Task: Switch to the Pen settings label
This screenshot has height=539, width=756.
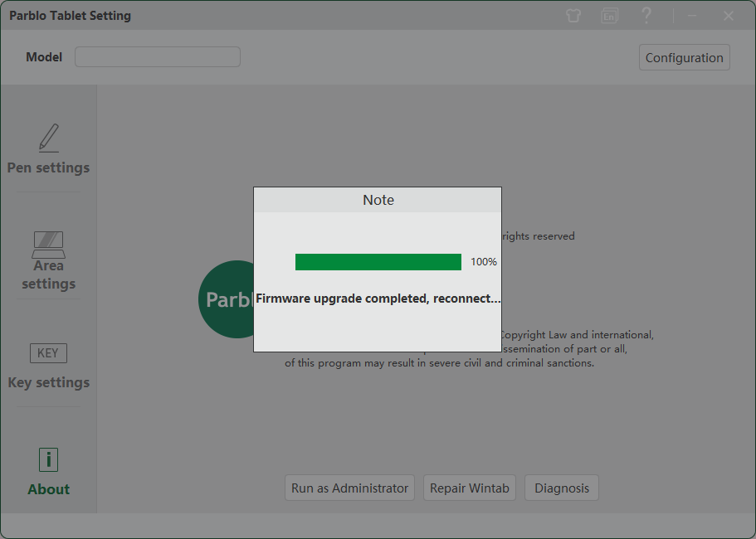Action: tap(49, 168)
